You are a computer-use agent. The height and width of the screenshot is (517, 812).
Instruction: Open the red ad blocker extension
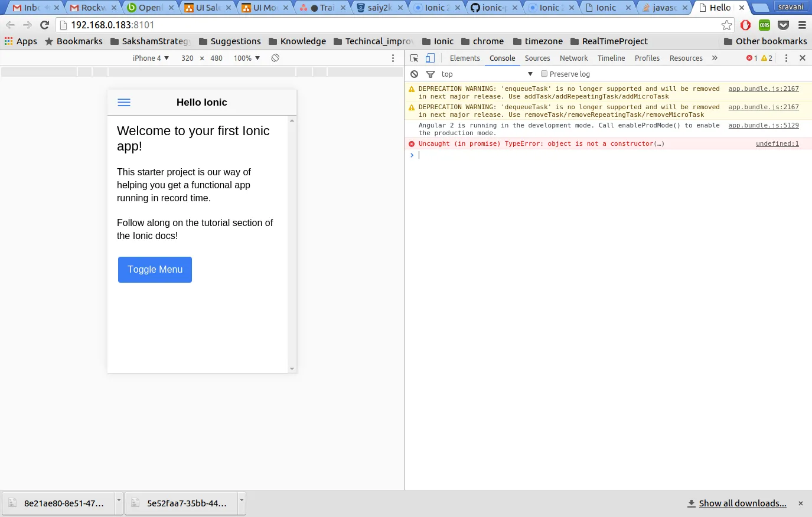[746, 25]
